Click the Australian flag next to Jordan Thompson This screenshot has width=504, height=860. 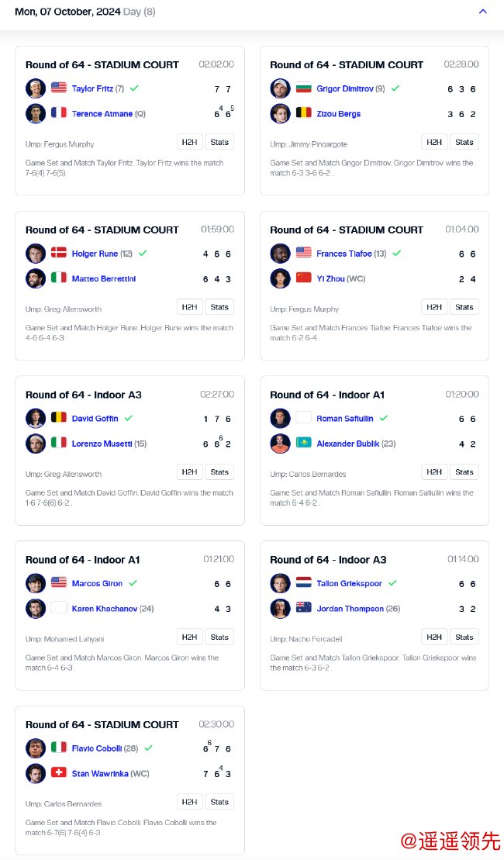304,609
